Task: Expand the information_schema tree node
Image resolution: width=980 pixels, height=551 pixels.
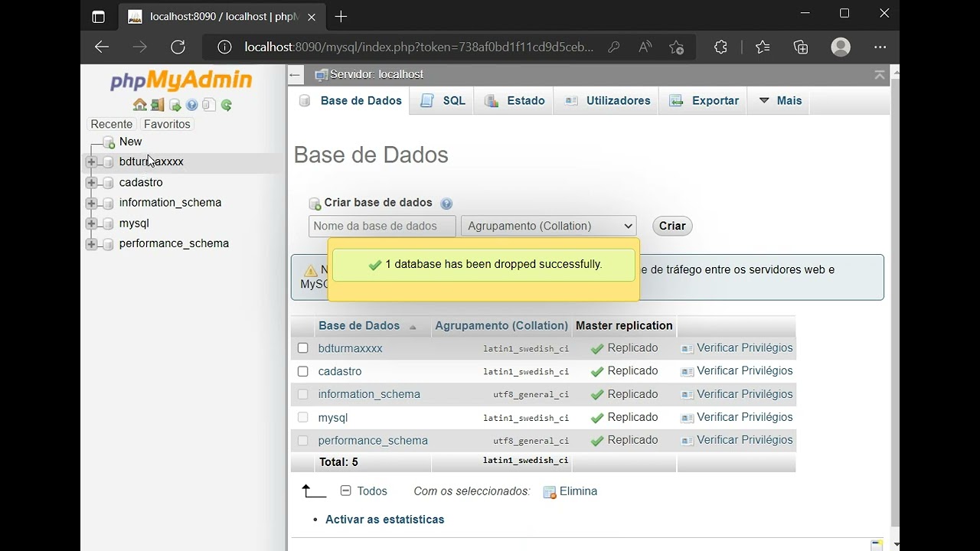Action: (91, 204)
